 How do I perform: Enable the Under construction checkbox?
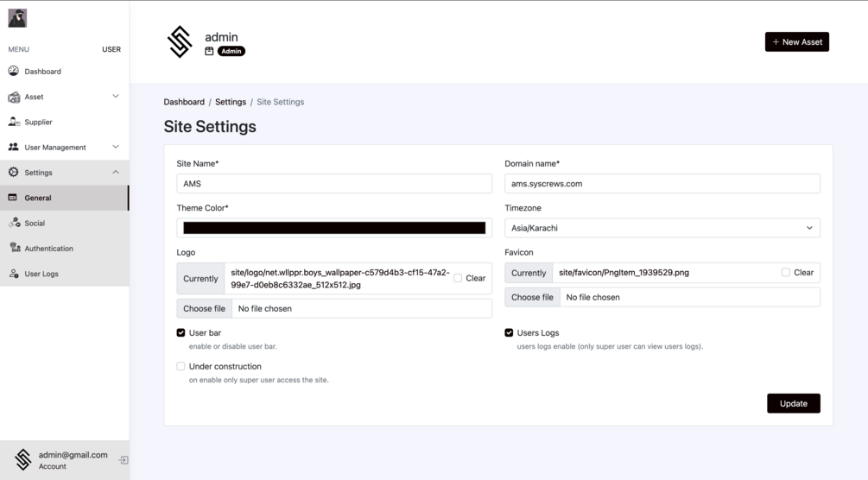click(x=181, y=366)
